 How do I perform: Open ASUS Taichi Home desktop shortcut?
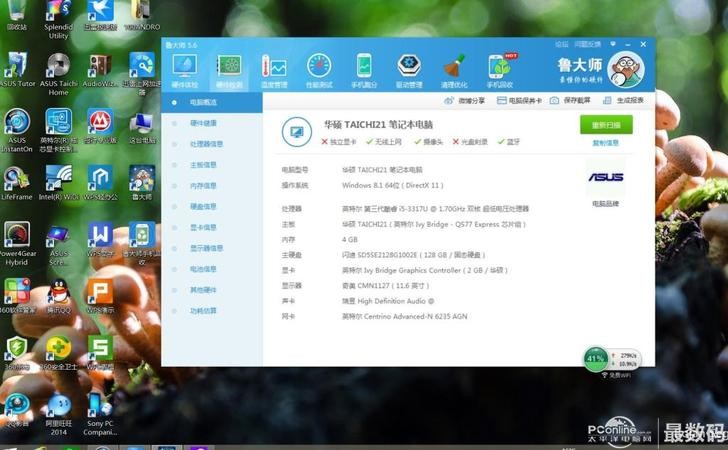click(x=58, y=74)
